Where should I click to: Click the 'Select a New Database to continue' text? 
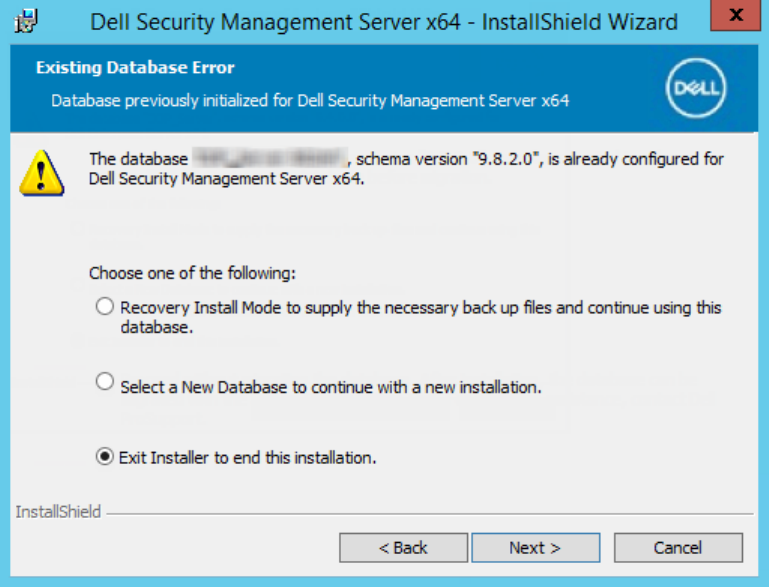(x=331, y=387)
